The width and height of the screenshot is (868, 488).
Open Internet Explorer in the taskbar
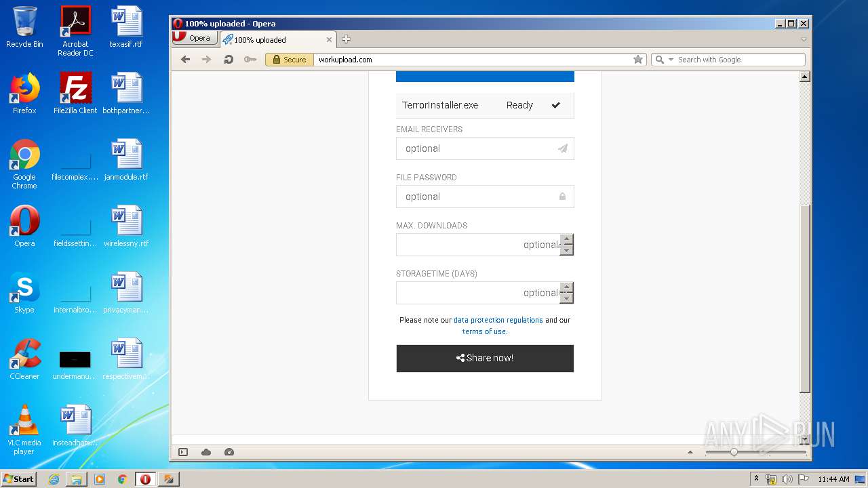tap(54, 479)
